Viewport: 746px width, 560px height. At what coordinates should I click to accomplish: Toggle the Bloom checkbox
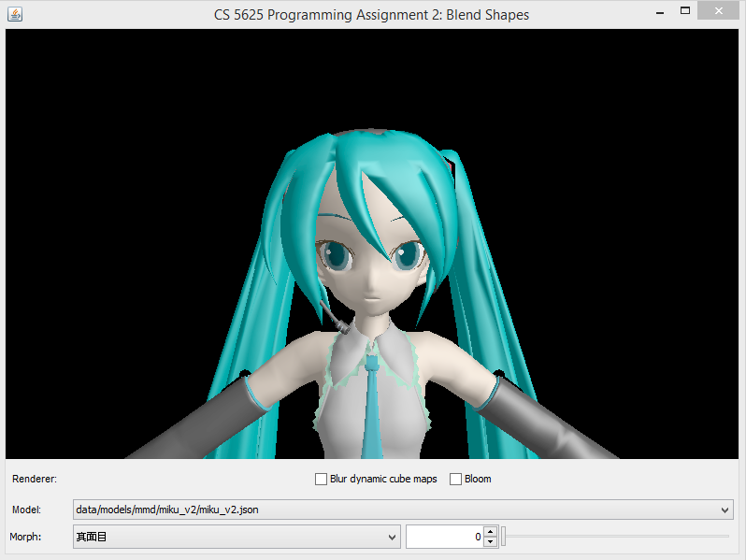point(456,480)
